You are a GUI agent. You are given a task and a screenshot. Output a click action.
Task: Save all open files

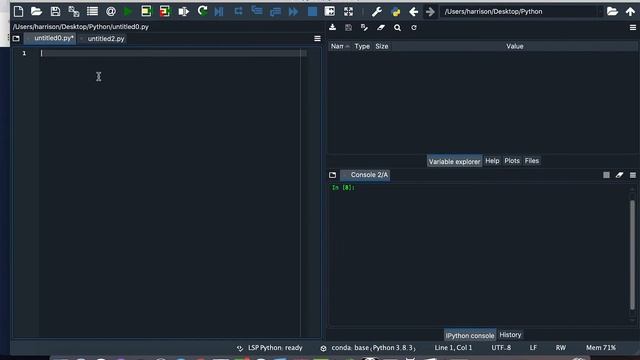pyautogui.click(x=74, y=11)
